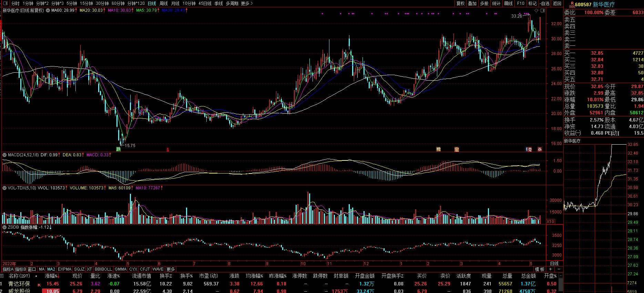Click the ZSDB indicator settings gear icon
This screenshot has height=293, width=644.
point(4,227)
